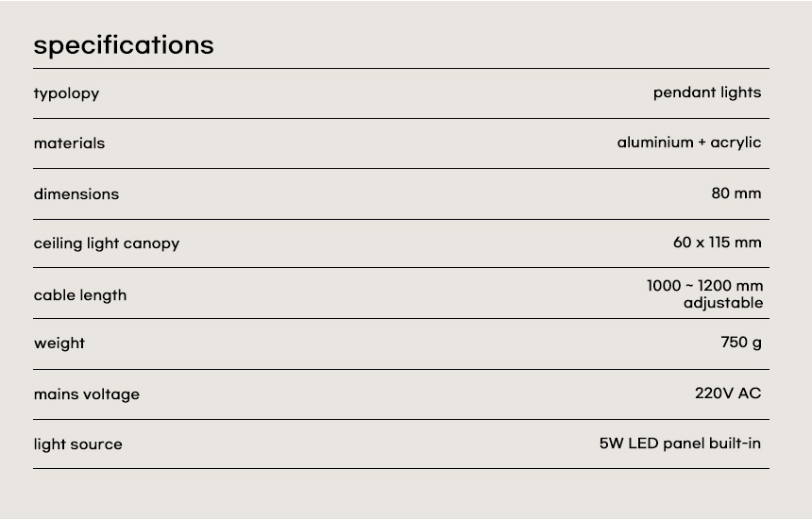Click the word 'aluminium' in materials value
812x519 pixels.
point(655,142)
